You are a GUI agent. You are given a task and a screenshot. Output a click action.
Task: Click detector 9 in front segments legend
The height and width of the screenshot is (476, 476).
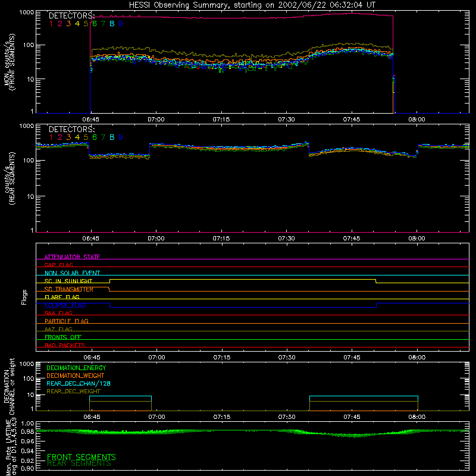pyautogui.click(x=121, y=24)
